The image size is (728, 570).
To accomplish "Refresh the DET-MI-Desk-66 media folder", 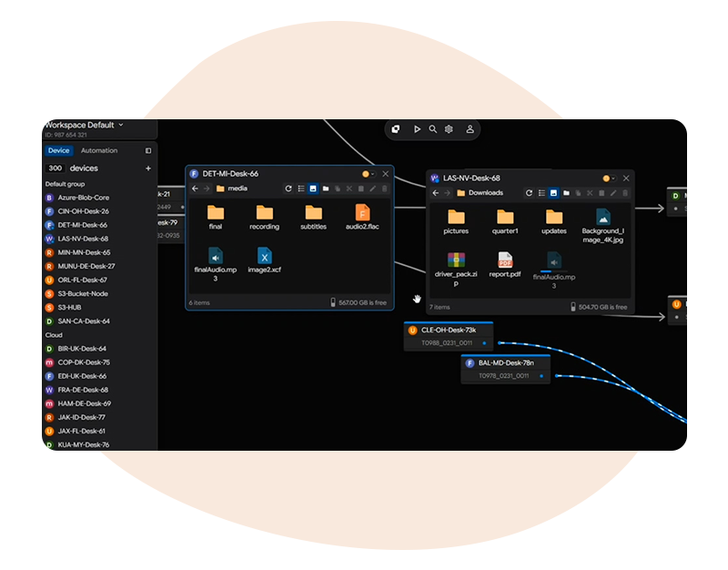I will (288, 188).
